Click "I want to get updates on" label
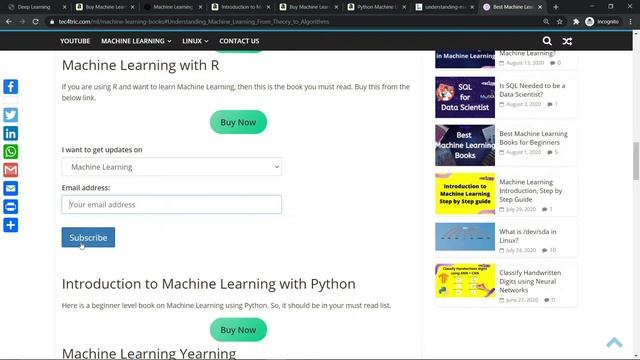The image size is (640, 360). click(102, 150)
